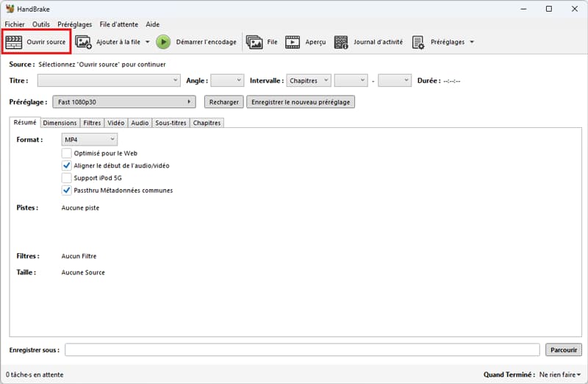Close the HandBrake window

click(575, 9)
